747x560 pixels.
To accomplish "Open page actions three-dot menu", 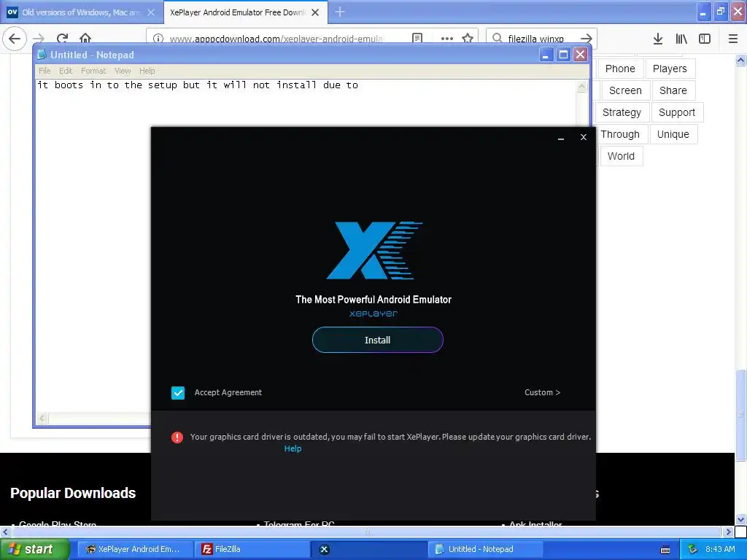I will [447, 39].
